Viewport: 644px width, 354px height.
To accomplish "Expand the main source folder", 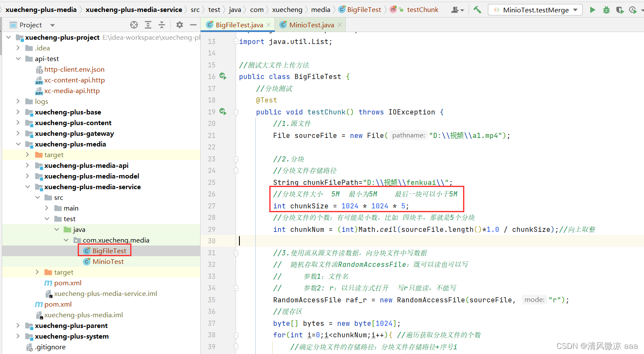I will pos(47,208).
